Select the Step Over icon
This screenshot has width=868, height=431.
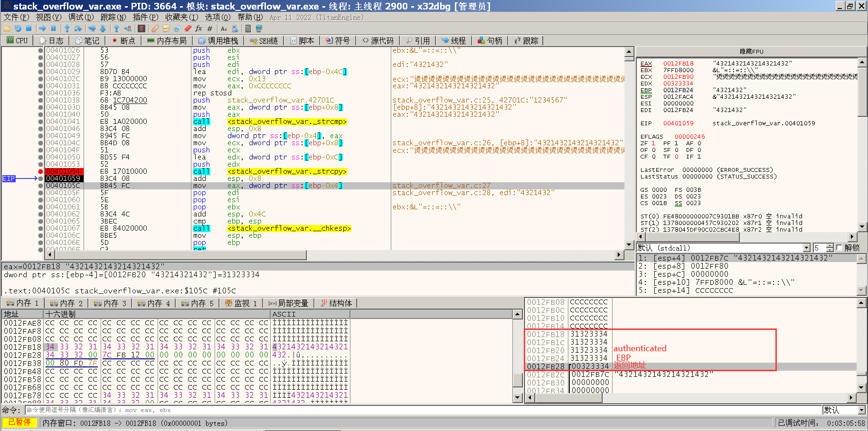click(78, 28)
